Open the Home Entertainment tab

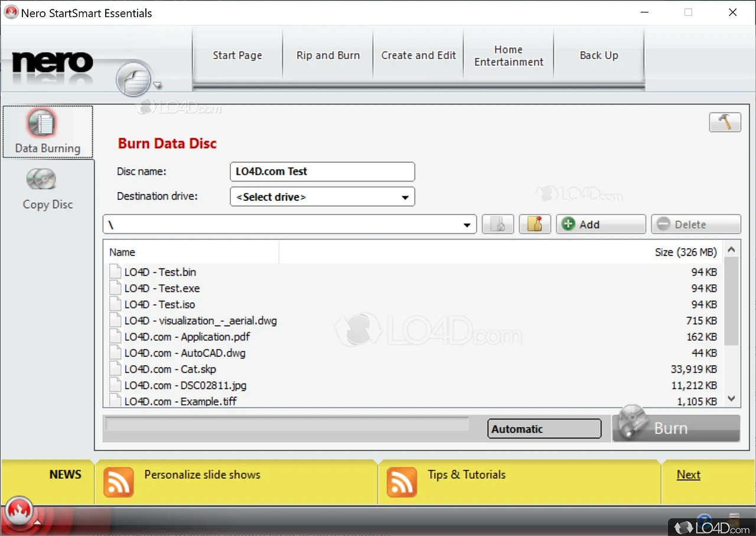(509, 56)
